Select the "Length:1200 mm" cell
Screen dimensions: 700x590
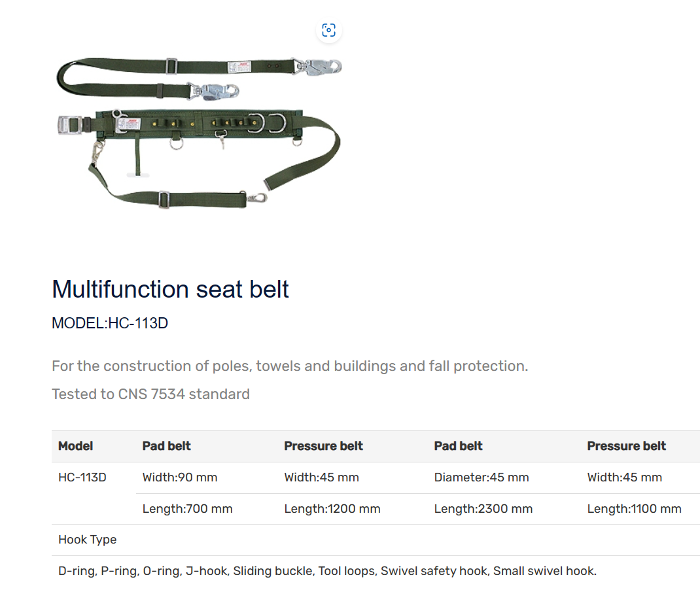coord(332,509)
